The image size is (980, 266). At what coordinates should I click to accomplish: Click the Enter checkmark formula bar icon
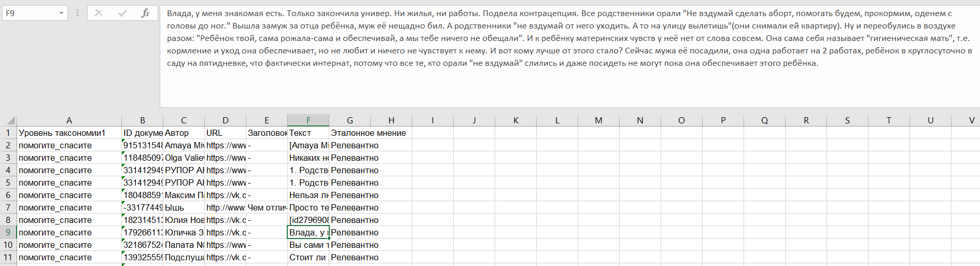122,13
